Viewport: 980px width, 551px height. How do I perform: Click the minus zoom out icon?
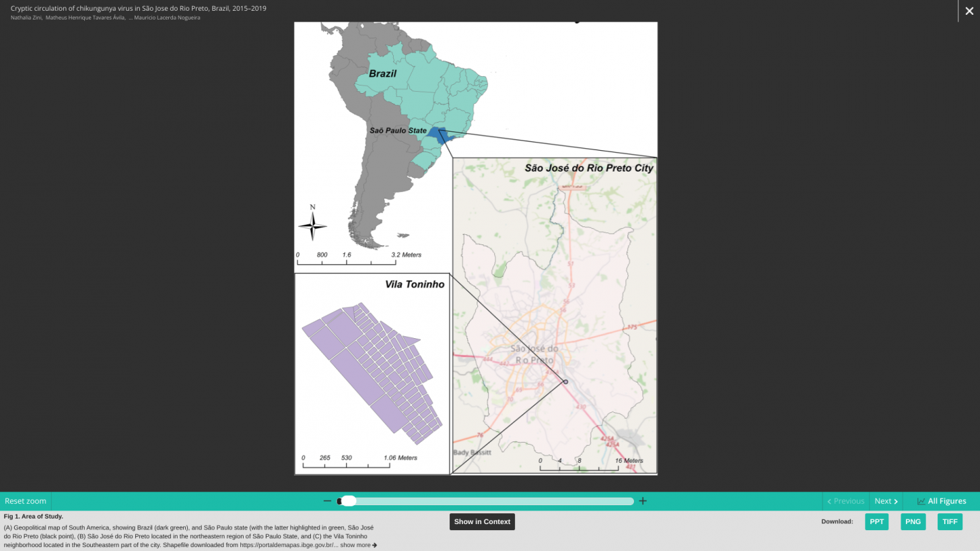(x=327, y=501)
